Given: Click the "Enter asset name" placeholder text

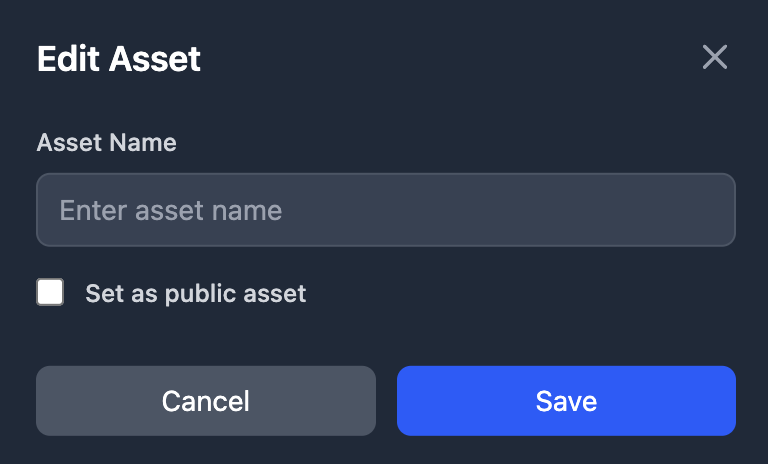Looking at the screenshot, I should tap(171, 210).
